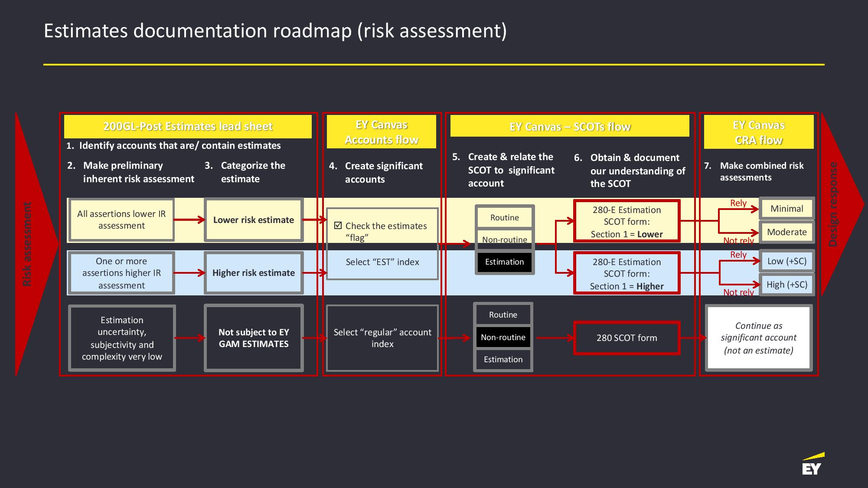Click the 'High (+SC)' risk box
The height and width of the screenshot is (488, 868).
(x=787, y=285)
